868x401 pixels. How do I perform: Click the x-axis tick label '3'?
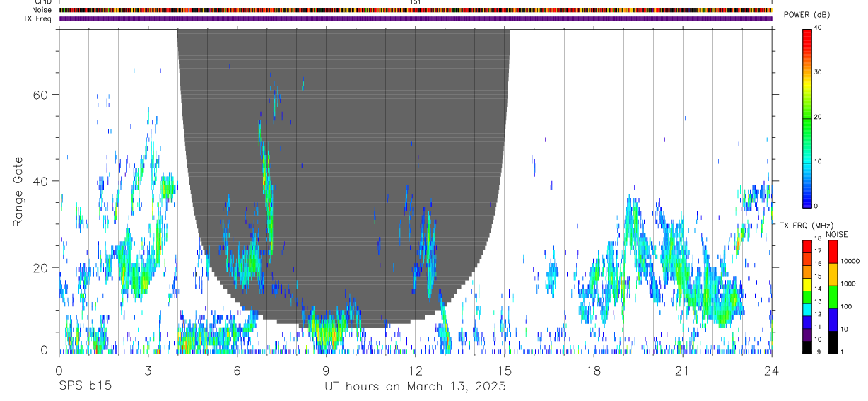coord(148,371)
